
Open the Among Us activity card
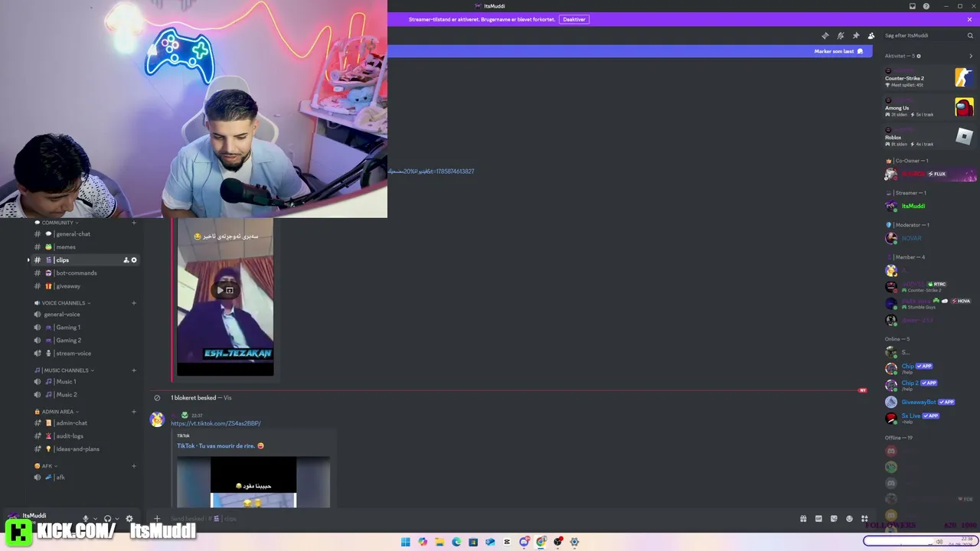point(929,107)
